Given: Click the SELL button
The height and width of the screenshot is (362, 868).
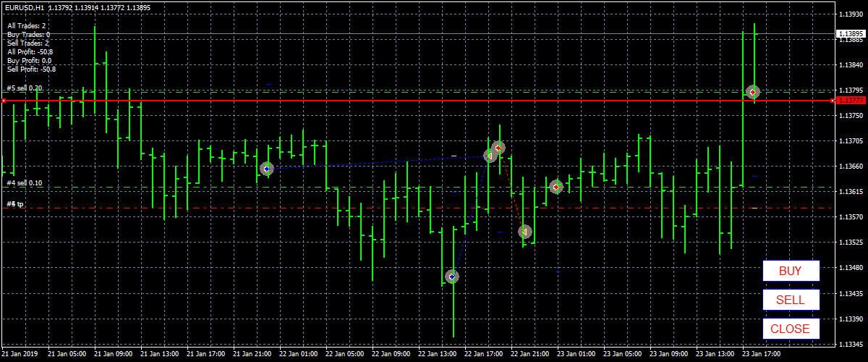Looking at the screenshot, I should click(x=791, y=300).
